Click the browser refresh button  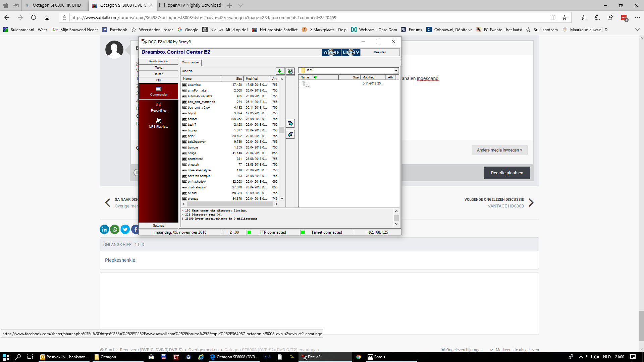(34, 17)
